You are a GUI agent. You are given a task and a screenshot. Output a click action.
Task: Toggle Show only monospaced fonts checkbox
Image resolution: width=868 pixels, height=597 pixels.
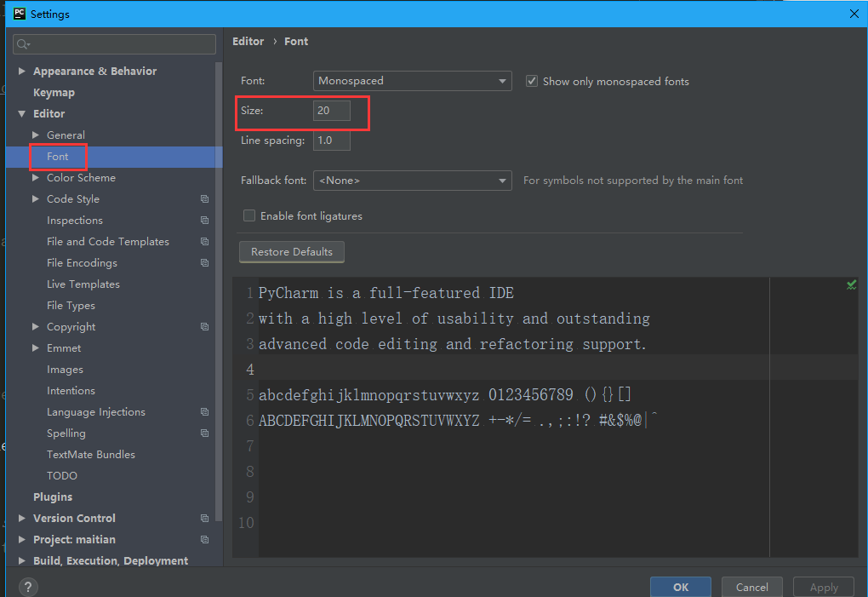click(531, 81)
